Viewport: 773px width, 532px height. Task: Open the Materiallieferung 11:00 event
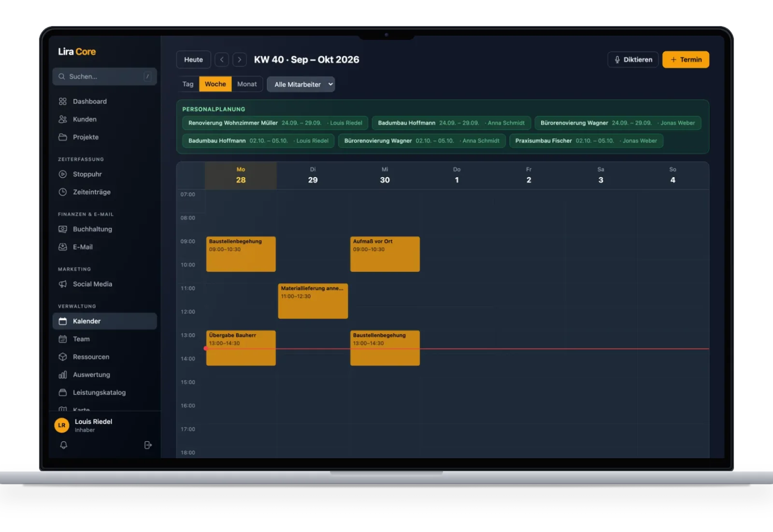[313, 301]
